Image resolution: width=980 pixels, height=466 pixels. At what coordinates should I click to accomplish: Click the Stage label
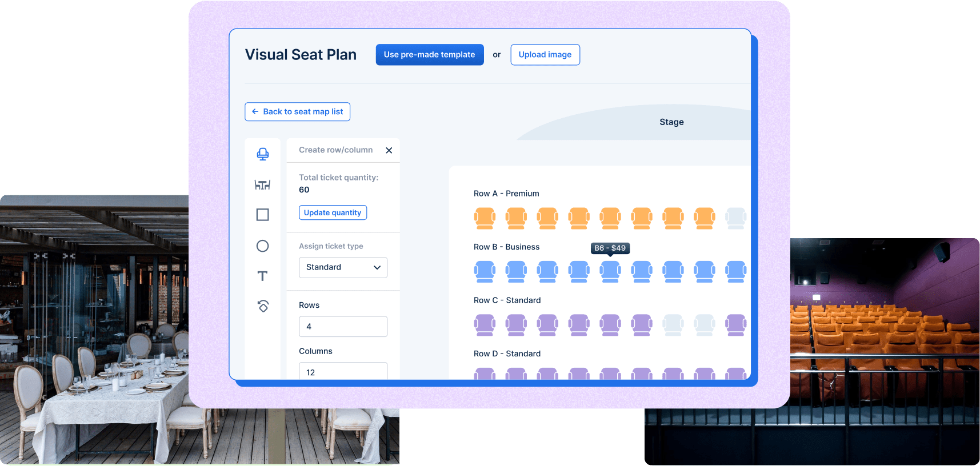tap(671, 122)
